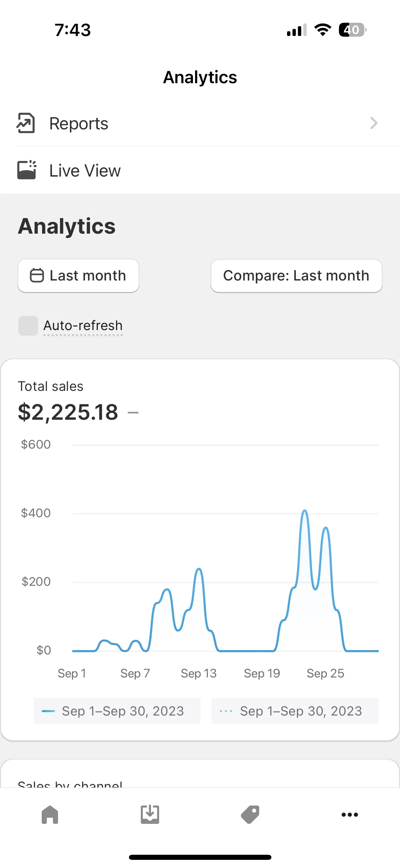Tap the Total sales heading

pos(51,386)
